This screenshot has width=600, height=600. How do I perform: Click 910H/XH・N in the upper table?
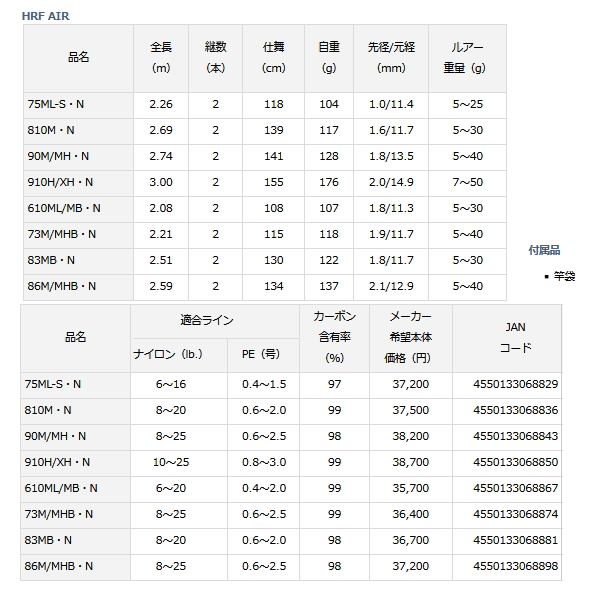coord(60,182)
